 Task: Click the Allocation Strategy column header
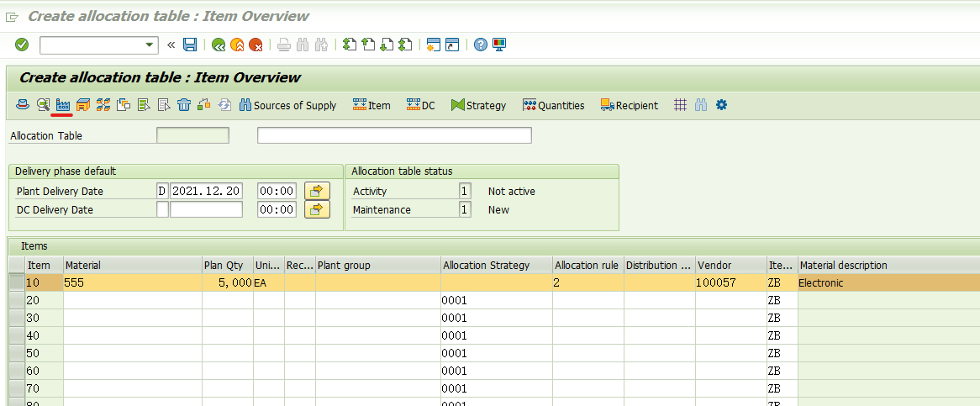[497, 266]
